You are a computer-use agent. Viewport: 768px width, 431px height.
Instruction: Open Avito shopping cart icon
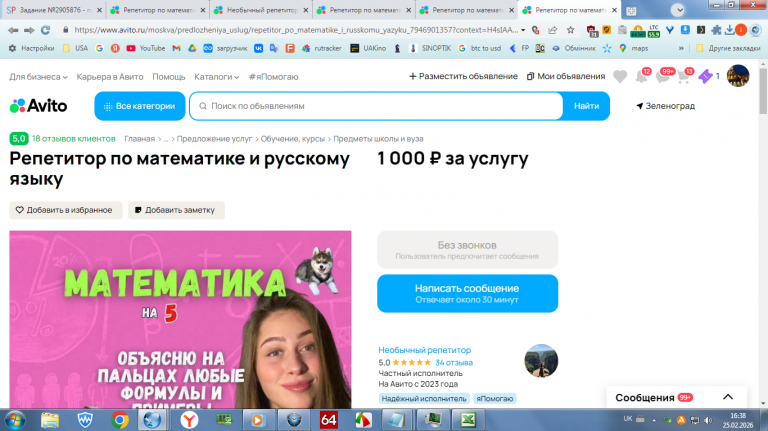(x=685, y=76)
